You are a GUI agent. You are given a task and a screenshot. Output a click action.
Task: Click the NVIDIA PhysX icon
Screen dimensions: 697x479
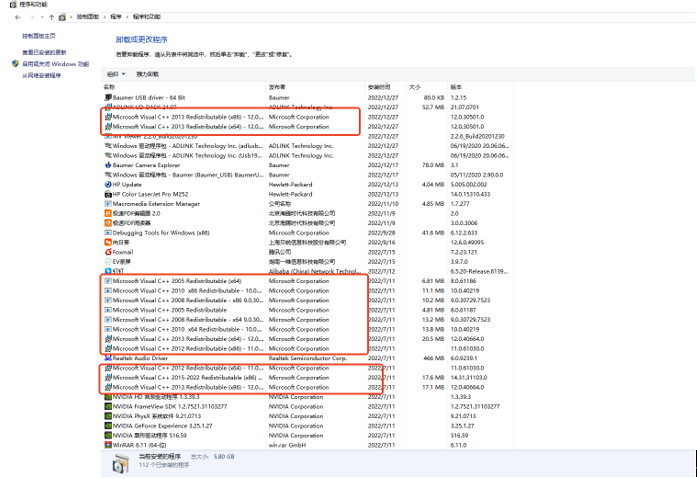108,416
